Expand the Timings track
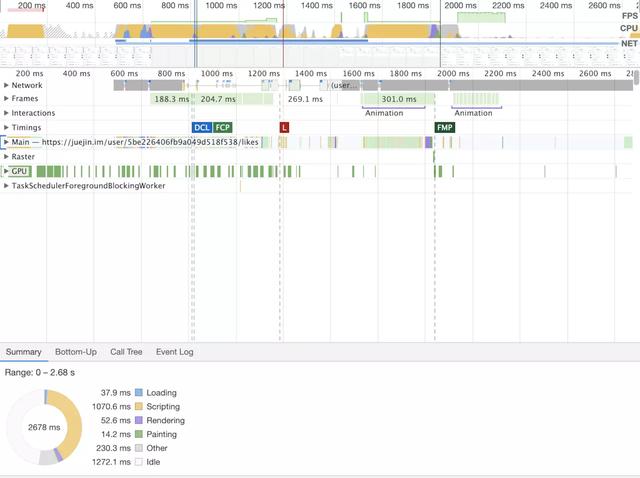 click(6, 128)
